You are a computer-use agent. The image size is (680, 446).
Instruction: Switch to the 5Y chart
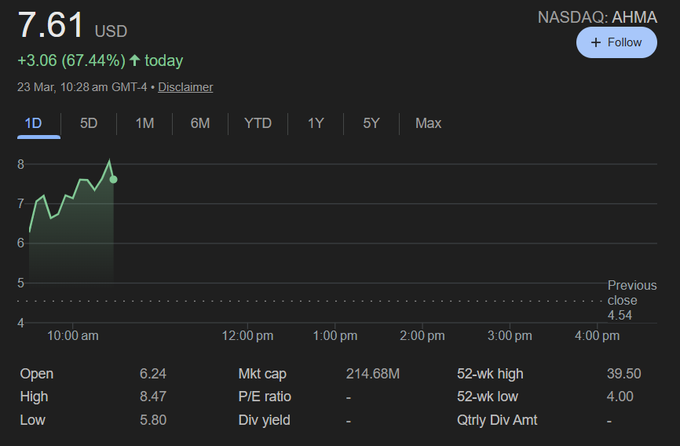pos(371,123)
